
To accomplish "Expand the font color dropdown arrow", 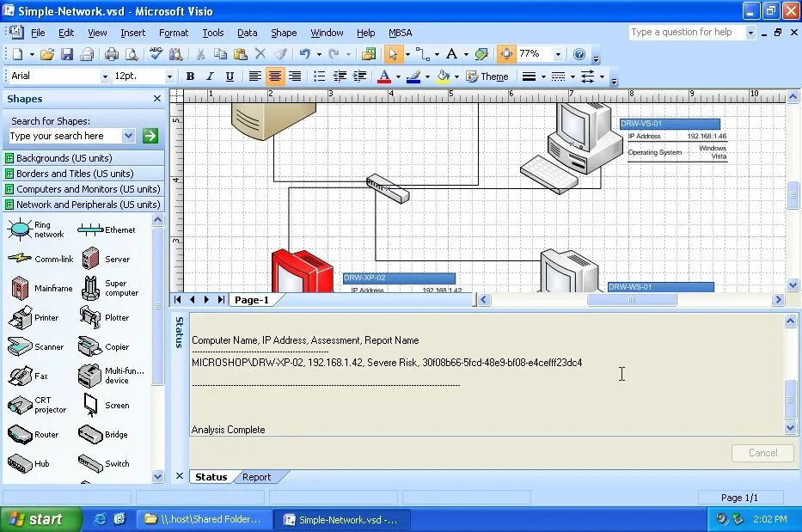I will 398,76.
